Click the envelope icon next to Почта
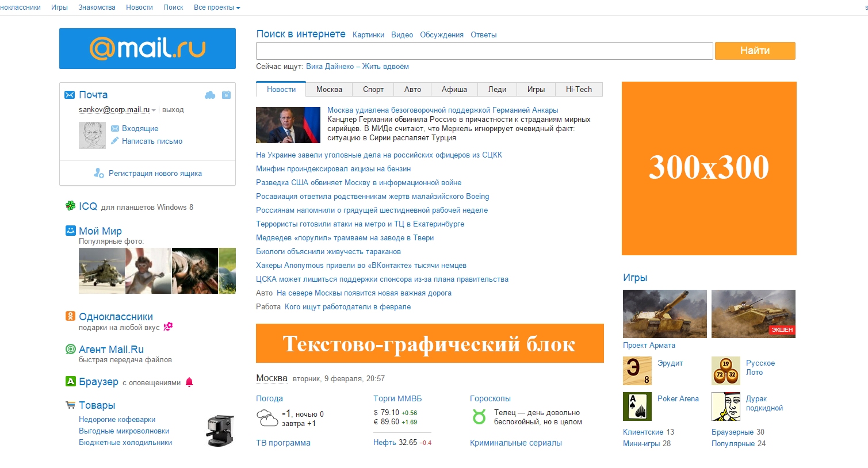 point(70,95)
